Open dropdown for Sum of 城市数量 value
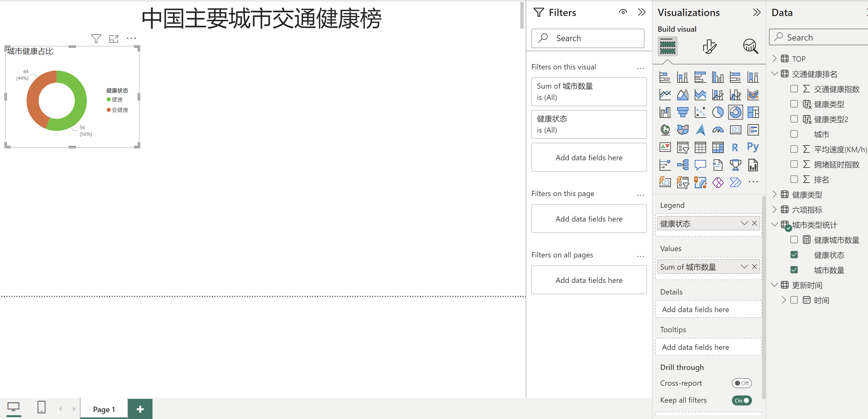Screen dimensions: 868x419 [x=744, y=267]
